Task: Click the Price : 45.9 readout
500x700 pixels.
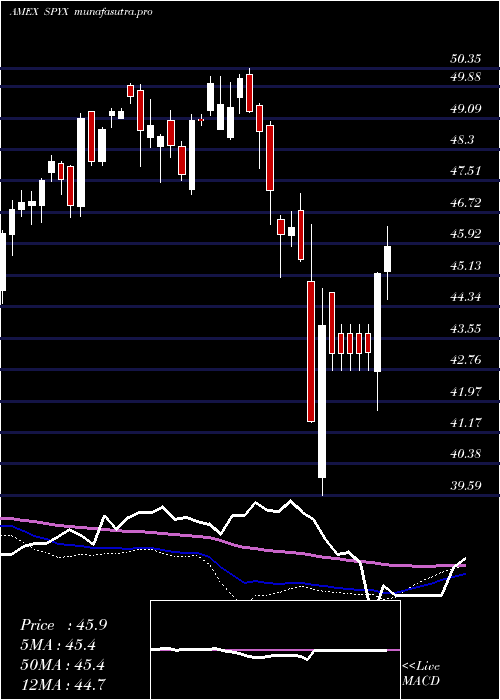Action: [63, 625]
